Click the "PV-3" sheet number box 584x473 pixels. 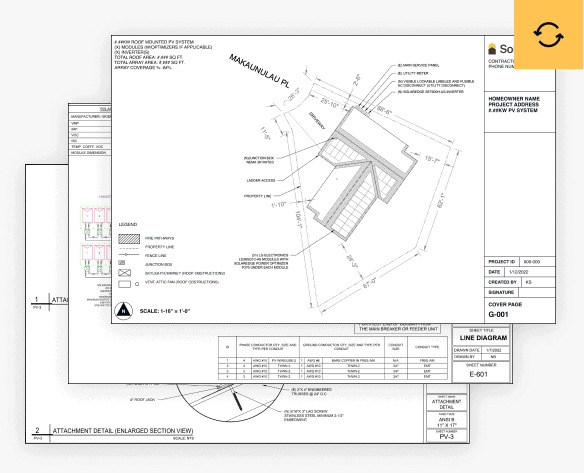(x=447, y=436)
